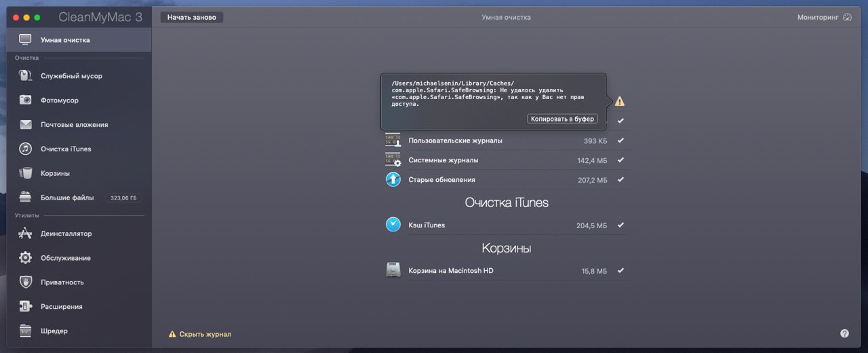Select the Фотомусор camera icon
The height and width of the screenshot is (353, 868).
coord(25,100)
